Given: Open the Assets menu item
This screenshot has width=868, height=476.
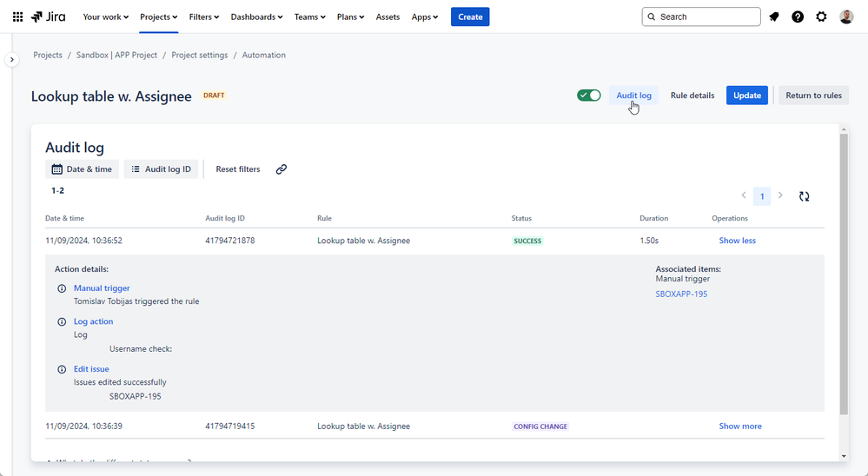Looking at the screenshot, I should click(x=388, y=17).
